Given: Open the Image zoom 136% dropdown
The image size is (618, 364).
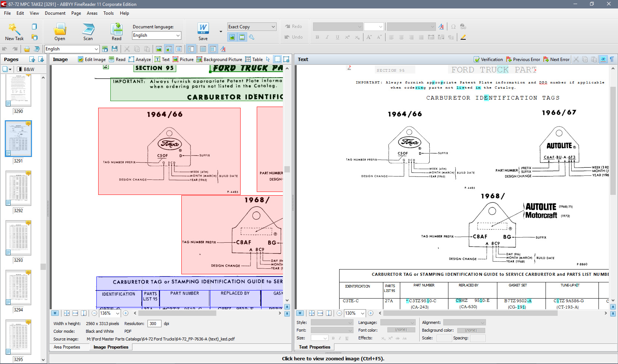Looking at the screenshot, I should coord(110,313).
